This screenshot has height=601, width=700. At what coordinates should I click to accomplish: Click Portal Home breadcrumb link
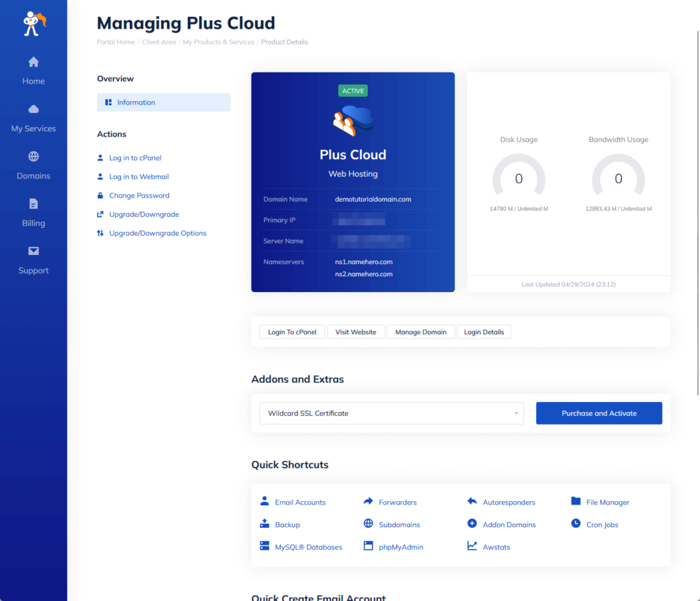116,42
